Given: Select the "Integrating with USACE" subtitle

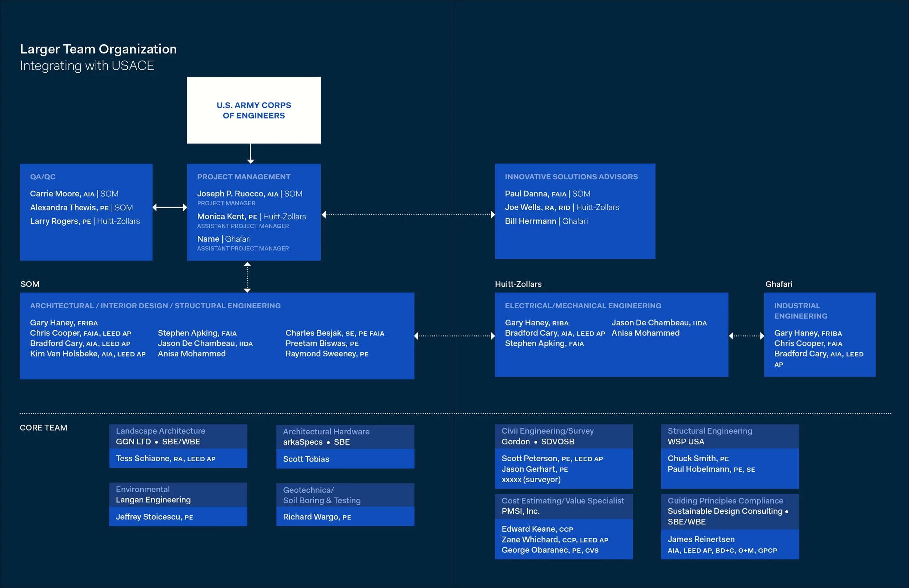Looking at the screenshot, I should click(x=87, y=66).
